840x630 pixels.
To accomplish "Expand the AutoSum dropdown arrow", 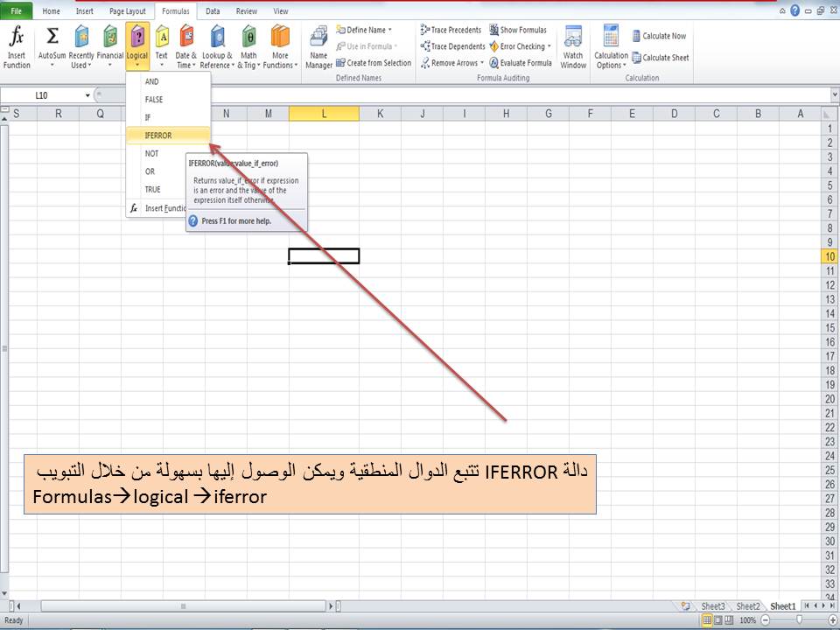I will (52, 66).
